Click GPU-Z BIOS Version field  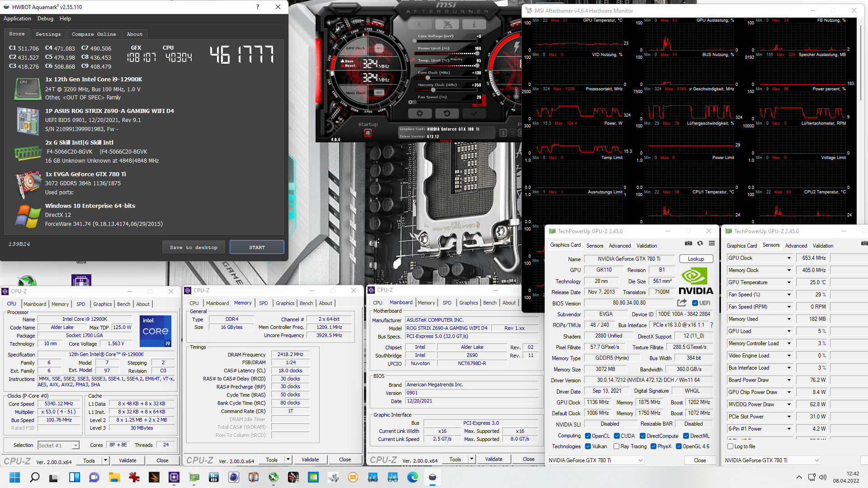629,303
